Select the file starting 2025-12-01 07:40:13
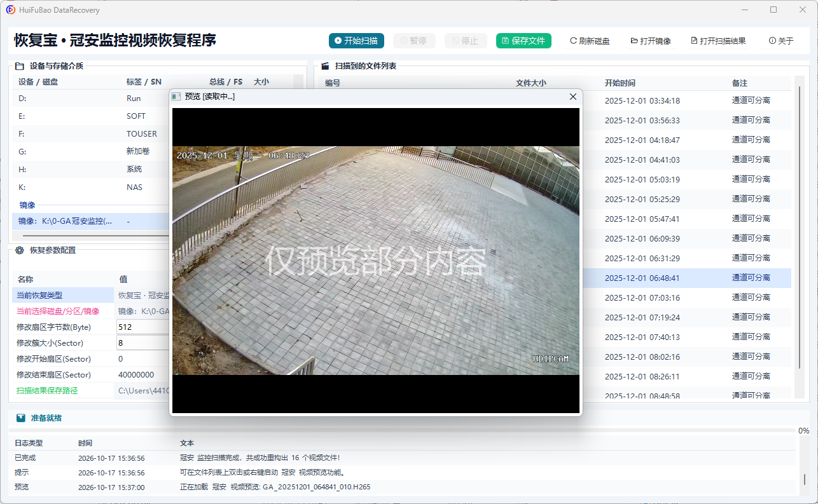This screenshot has height=504, width=818. point(687,337)
